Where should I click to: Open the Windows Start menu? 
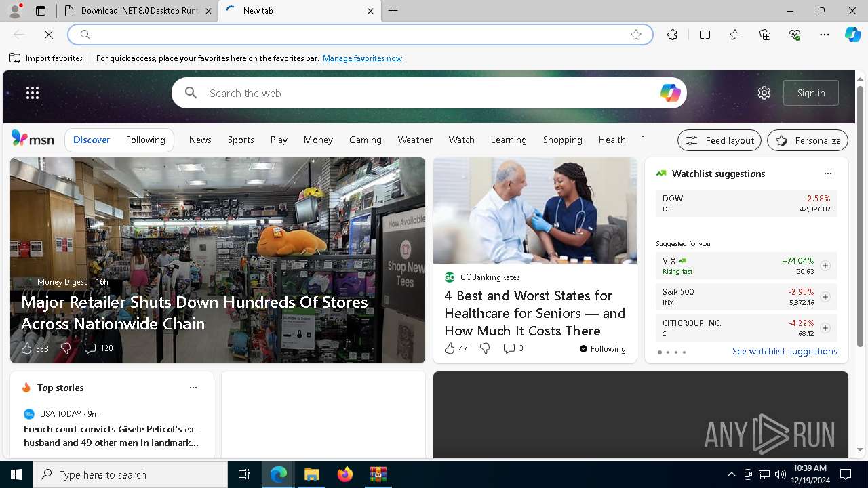click(x=16, y=474)
